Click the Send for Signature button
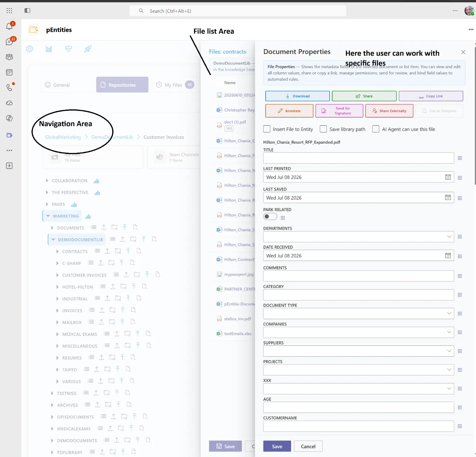This screenshot has width=476, height=457. pos(339,111)
